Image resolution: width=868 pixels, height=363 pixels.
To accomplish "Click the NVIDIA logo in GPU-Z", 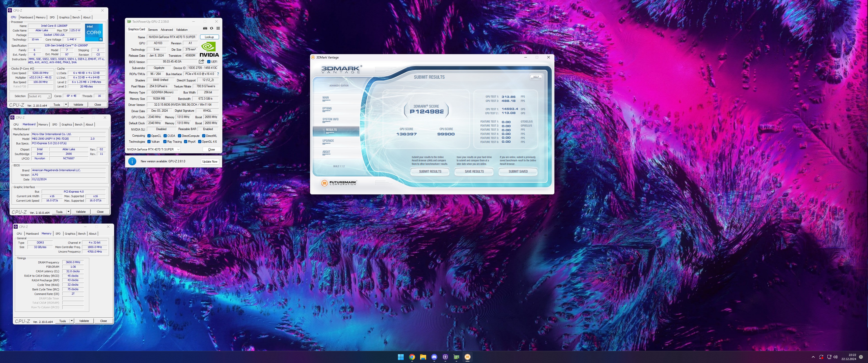I will click(x=209, y=49).
